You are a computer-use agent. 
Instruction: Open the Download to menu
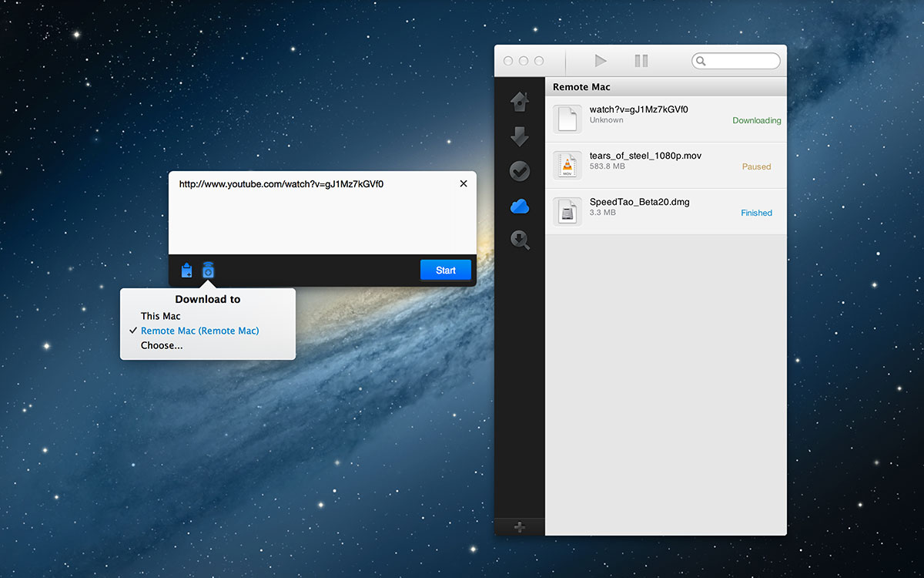point(208,299)
